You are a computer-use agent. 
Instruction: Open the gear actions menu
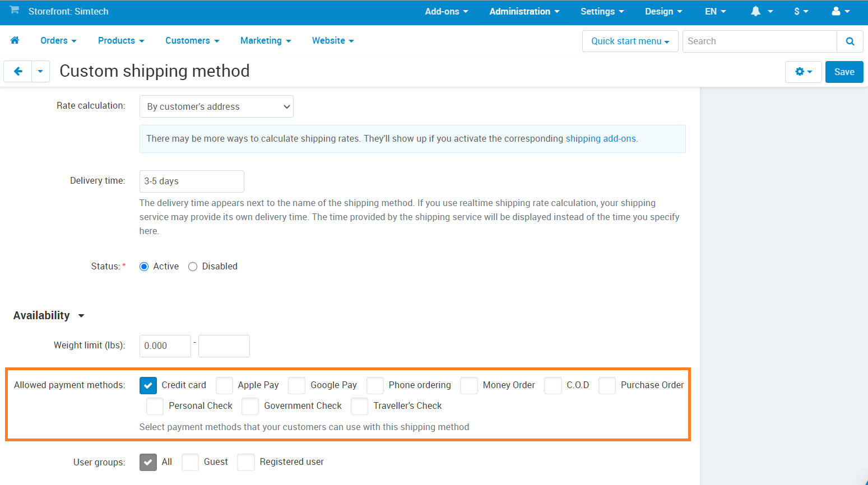click(804, 72)
